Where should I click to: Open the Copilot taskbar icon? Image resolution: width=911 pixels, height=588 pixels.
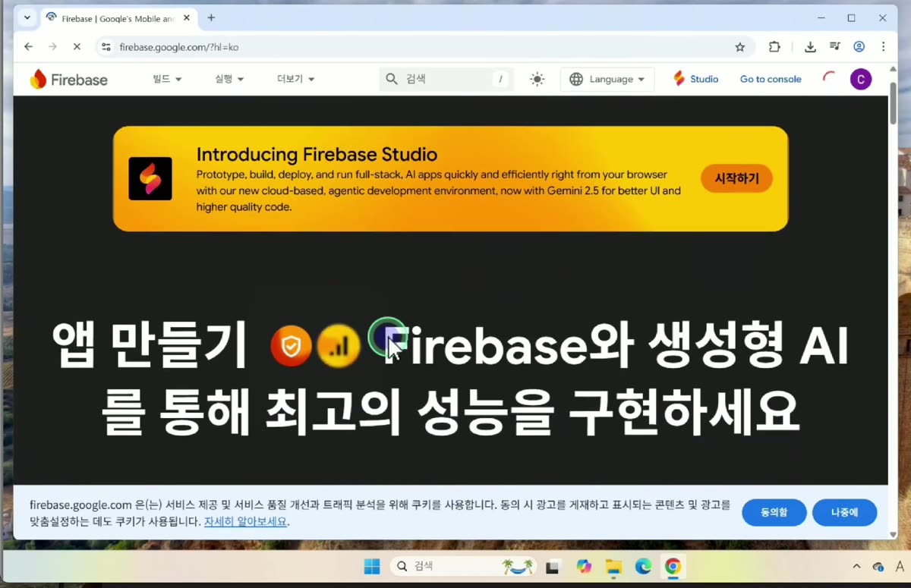584,566
